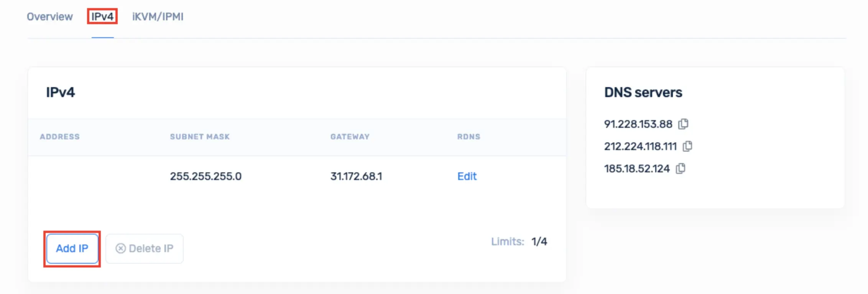The height and width of the screenshot is (294, 868).
Task: Select the IPv4 tab
Action: tap(102, 17)
